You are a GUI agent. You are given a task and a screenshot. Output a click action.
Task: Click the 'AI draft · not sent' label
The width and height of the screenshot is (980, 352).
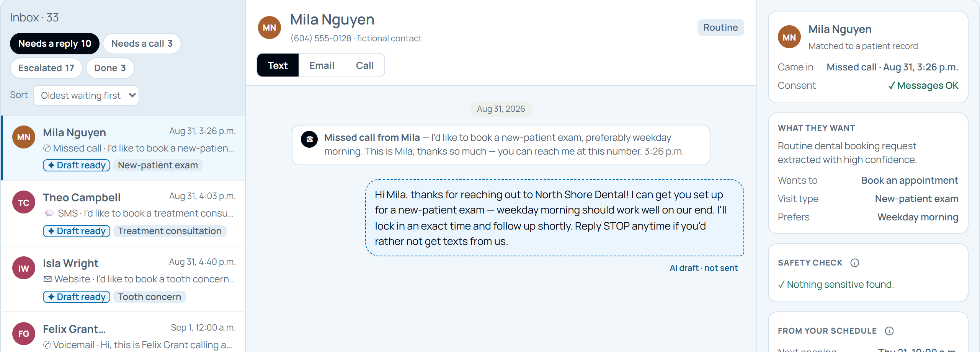704,268
